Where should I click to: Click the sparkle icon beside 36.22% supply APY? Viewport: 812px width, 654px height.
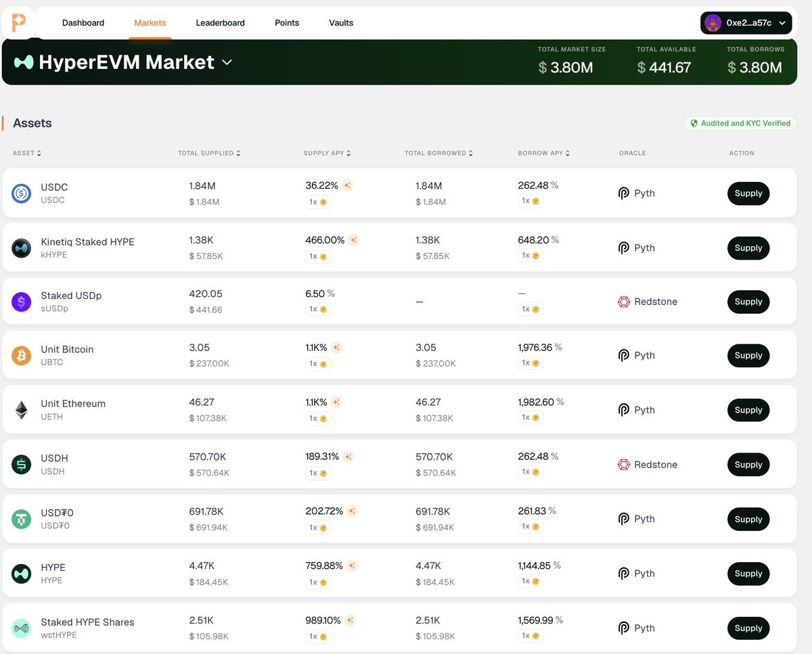pyautogui.click(x=347, y=185)
